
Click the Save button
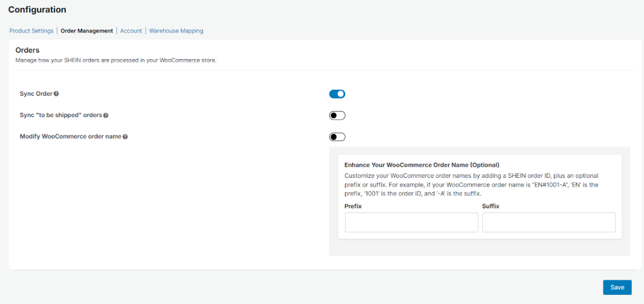click(x=617, y=287)
